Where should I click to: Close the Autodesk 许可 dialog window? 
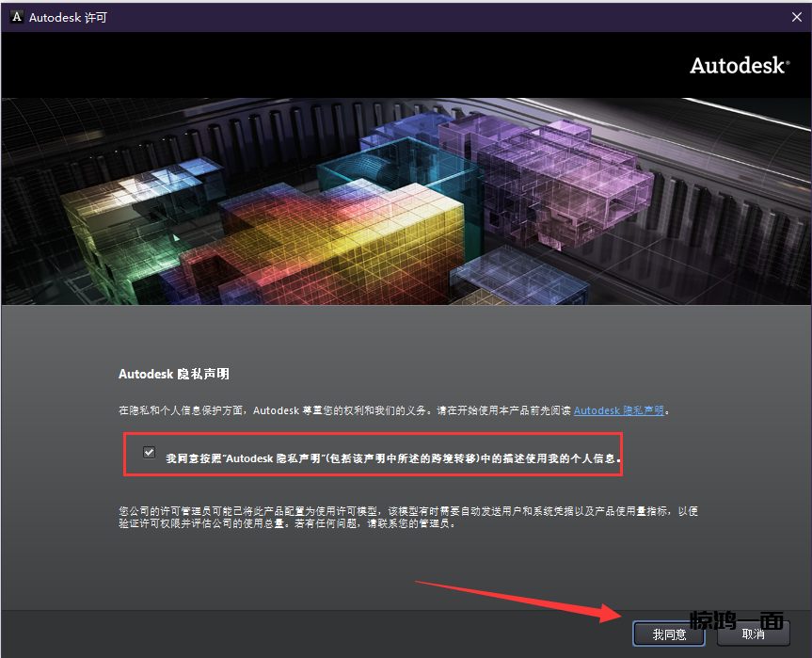pyautogui.click(x=795, y=17)
